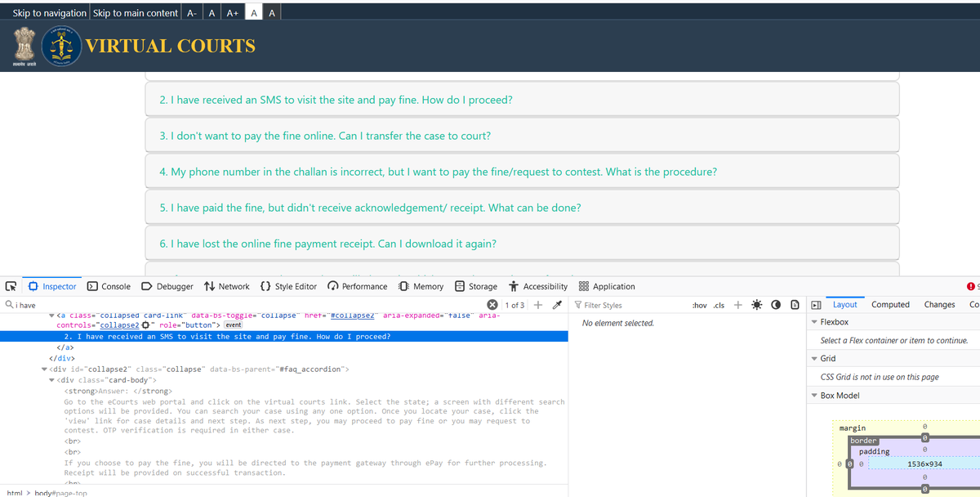Toggle the :hov pseudo-class panel
980x497 pixels.
point(699,305)
